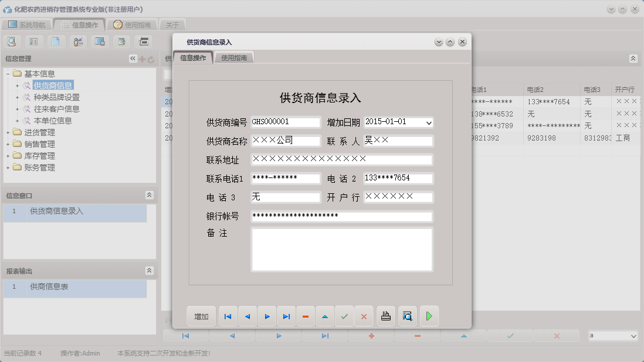
Task: Confirm entry with the green checkmark icon
Action: coord(344,316)
